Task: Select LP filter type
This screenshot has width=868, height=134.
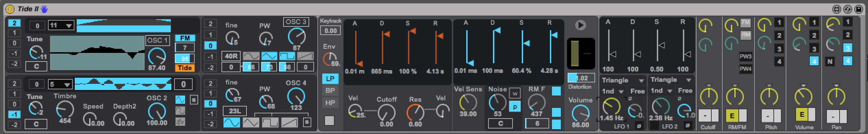Action: pyautogui.click(x=330, y=79)
